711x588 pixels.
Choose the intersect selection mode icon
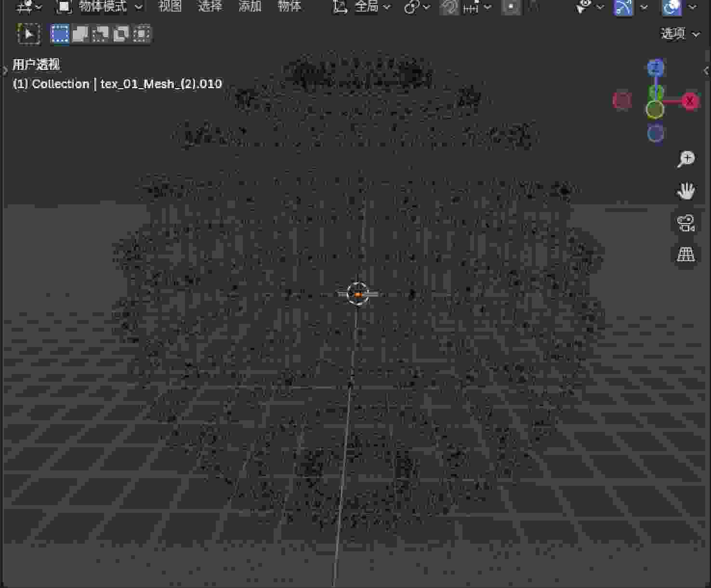tap(141, 34)
